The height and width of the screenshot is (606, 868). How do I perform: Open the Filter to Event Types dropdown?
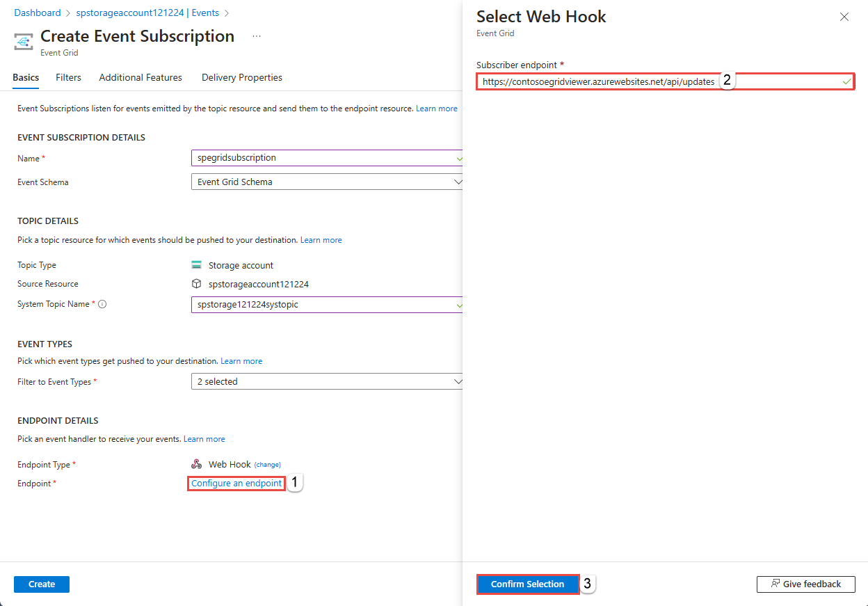[457, 382]
